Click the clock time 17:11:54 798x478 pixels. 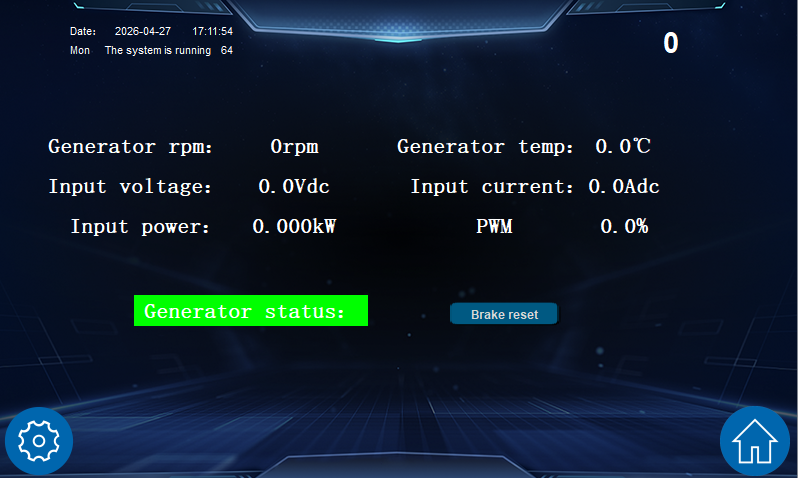click(x=212, y=31)
